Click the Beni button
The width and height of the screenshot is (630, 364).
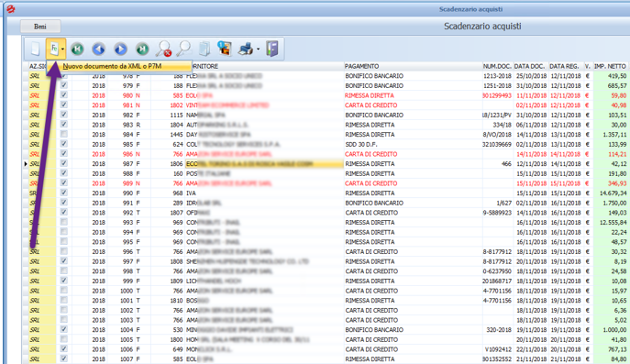pos(40,27)
